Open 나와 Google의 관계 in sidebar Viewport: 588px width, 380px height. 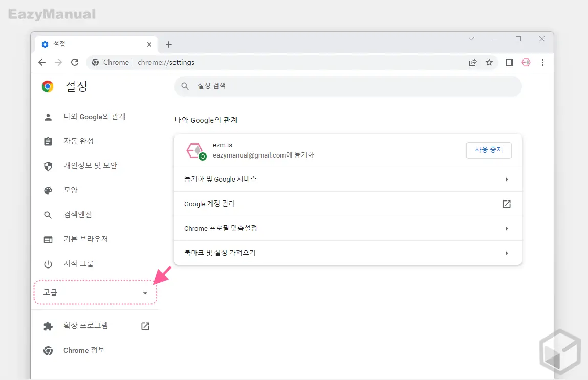(x=95, y=117)
